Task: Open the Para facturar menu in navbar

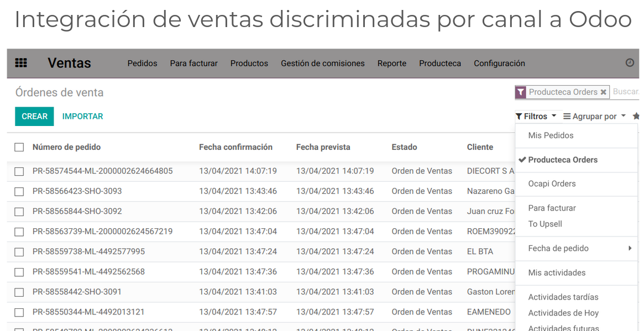Action: (x=194, y=63)
